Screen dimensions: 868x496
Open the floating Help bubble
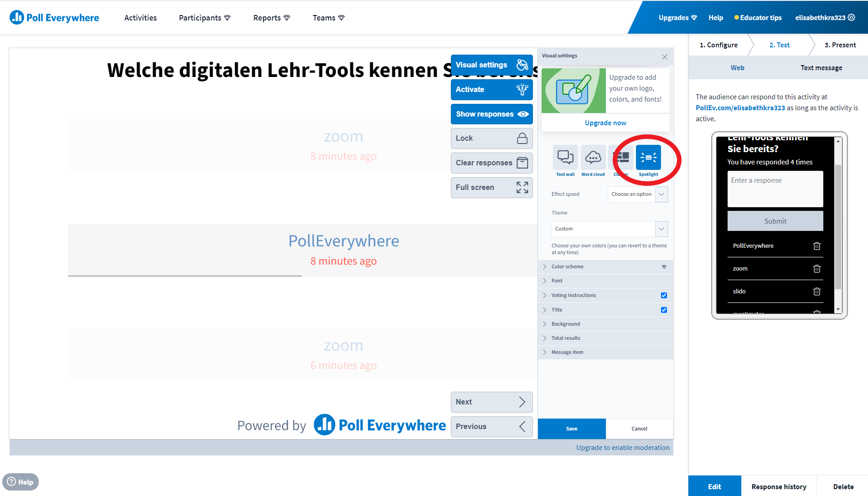[x=21, y=482]
